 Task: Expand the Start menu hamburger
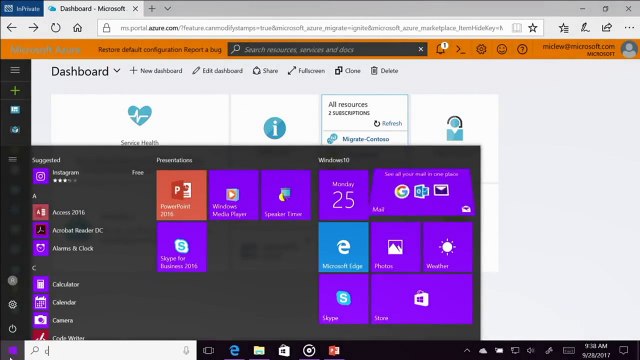tap(13, 159)
